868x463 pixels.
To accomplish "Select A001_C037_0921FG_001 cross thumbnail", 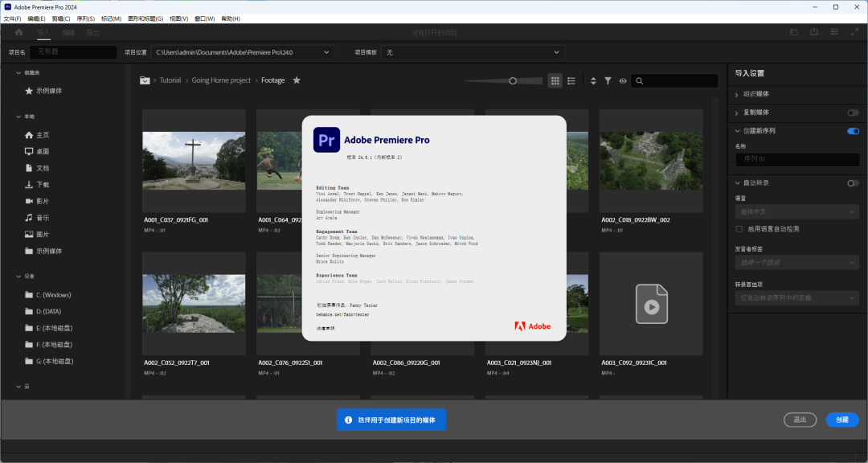I will (x=194, y=161).
